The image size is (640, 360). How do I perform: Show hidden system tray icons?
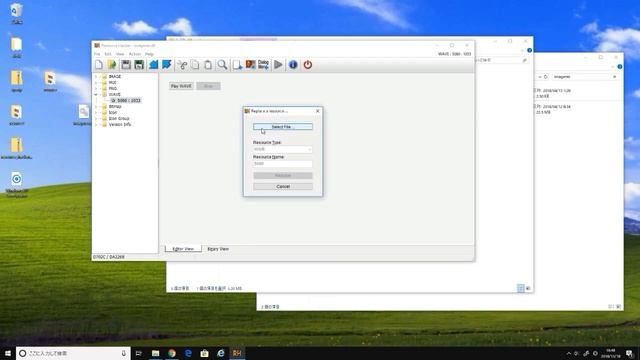[x=569, y=353]
